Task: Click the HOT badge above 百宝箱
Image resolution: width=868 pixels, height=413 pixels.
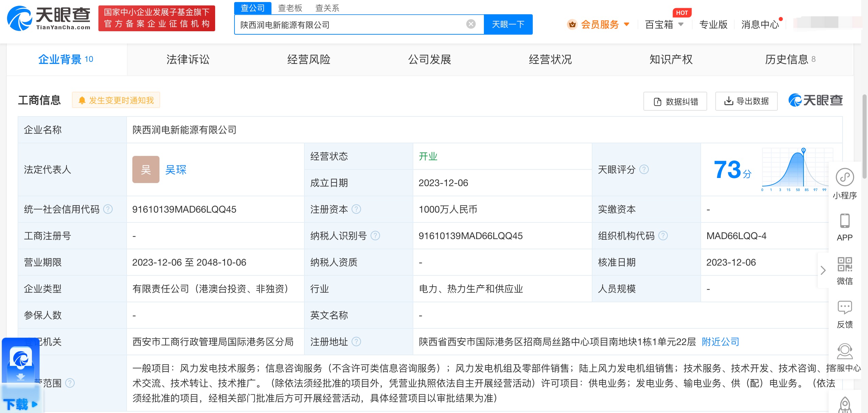Action: tap(682, 13)
